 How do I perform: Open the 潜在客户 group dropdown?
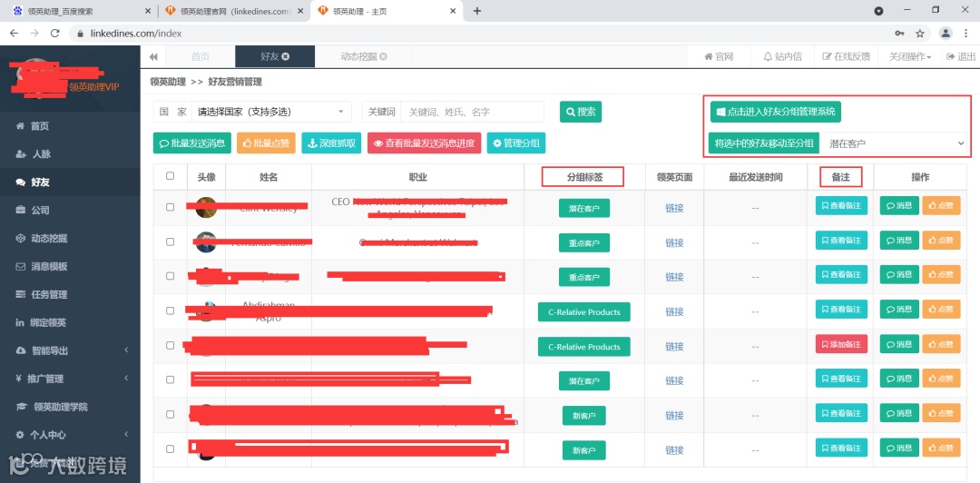pyautogui.click(x=896, y=143)
